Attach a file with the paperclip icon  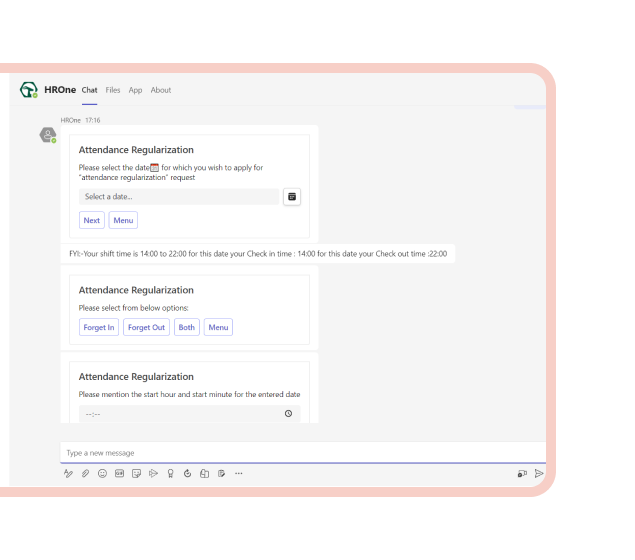tap(86, 473)
